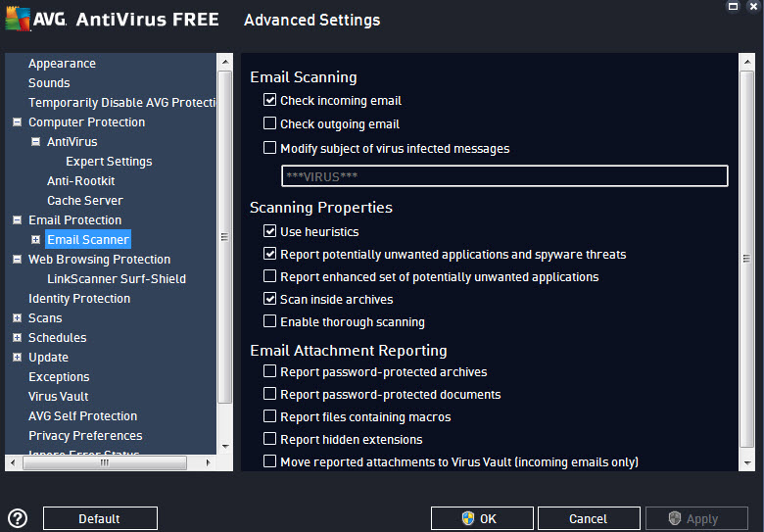Screen dimensions: 764x532
Task: Enable Move reported attachments to Virus Vault
Action: tap(269, 461)
